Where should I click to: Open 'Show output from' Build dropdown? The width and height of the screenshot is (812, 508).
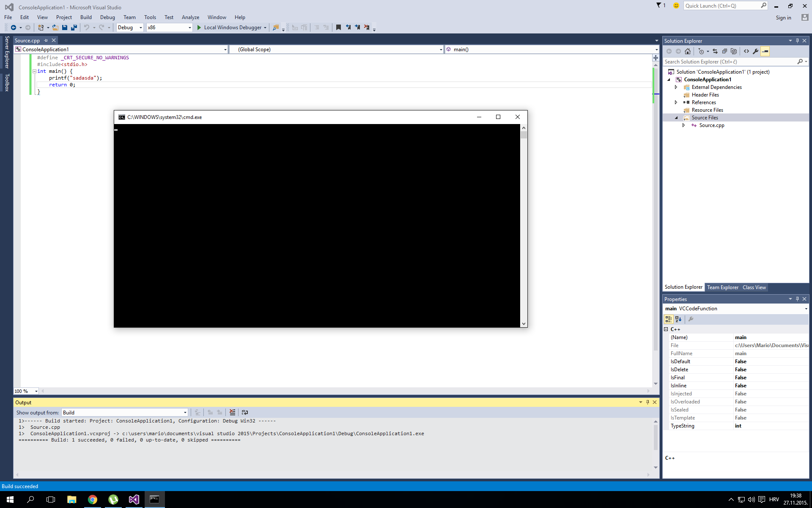coord(125,413)
